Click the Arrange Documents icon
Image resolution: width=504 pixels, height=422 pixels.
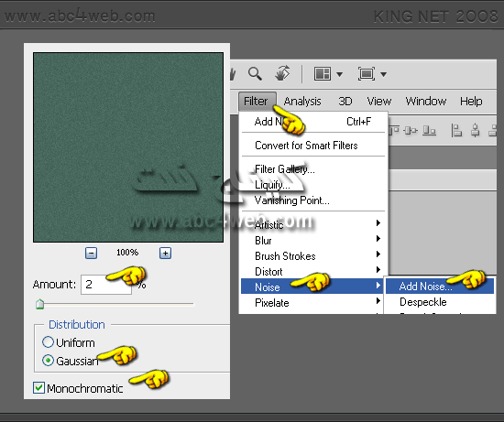pyautogui.click(x=322, y=74)
